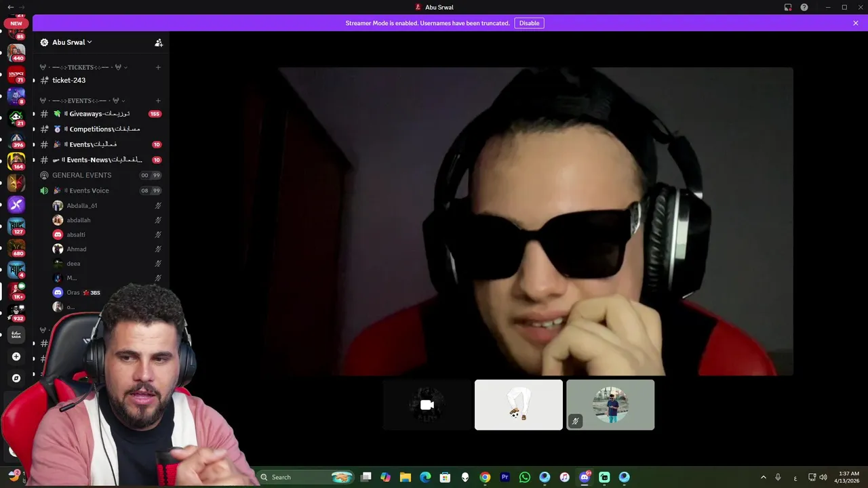Open the server with the 440 badge
The width and height of the screenshot is (868, 488).
click(x=16, y=52)
